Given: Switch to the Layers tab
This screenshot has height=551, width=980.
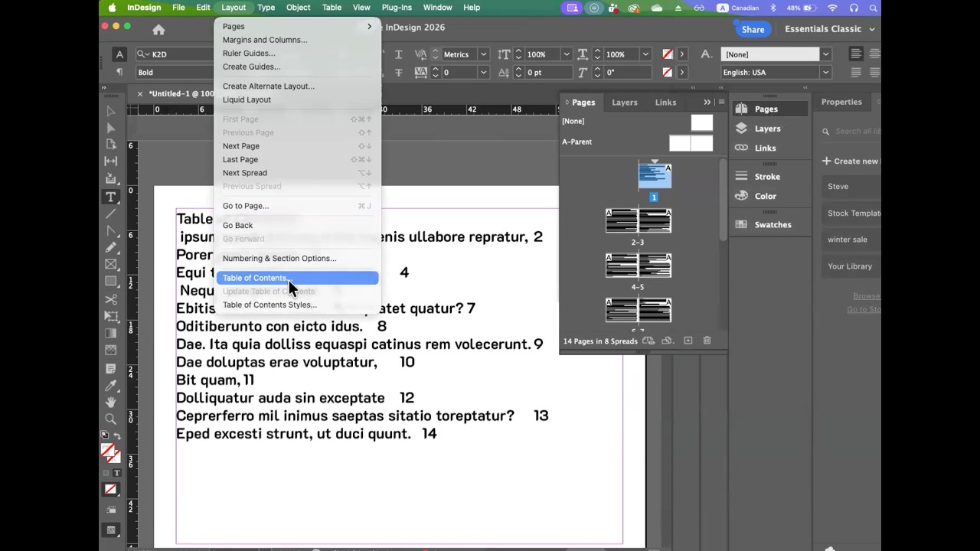Looking at the screenshot, I should (x=625, y=103).
